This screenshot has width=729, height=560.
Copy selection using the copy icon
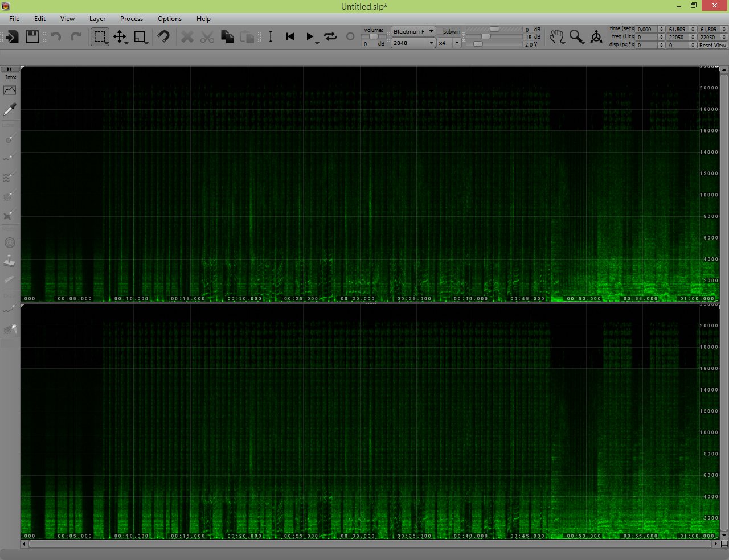click(x=227, y=37)
